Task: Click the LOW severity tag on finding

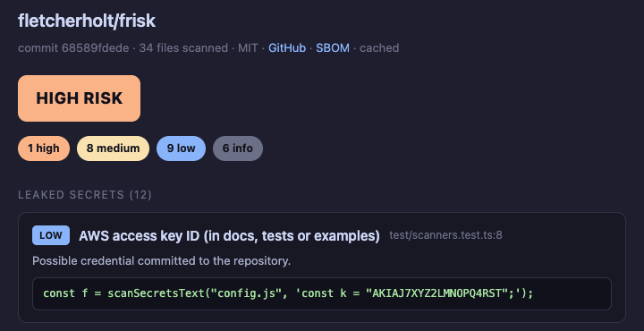Action: 51,235
